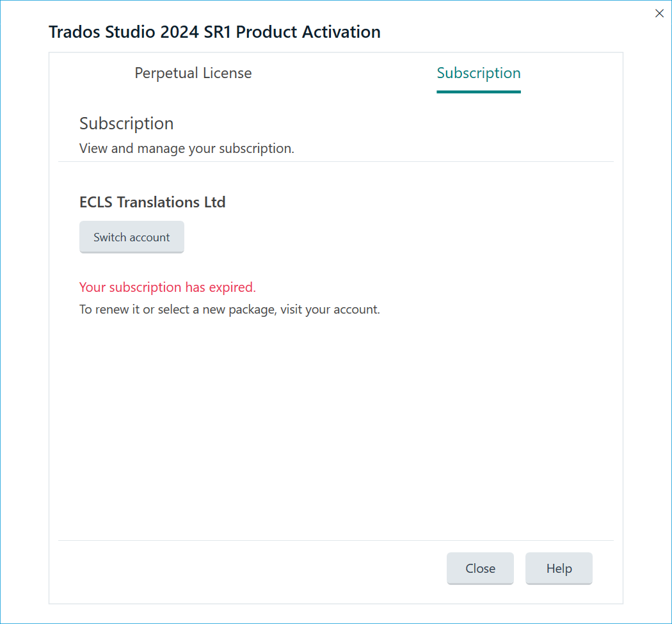View Help documentation for activation
This screenshot has width=672, height=624.
click(558, 568)
